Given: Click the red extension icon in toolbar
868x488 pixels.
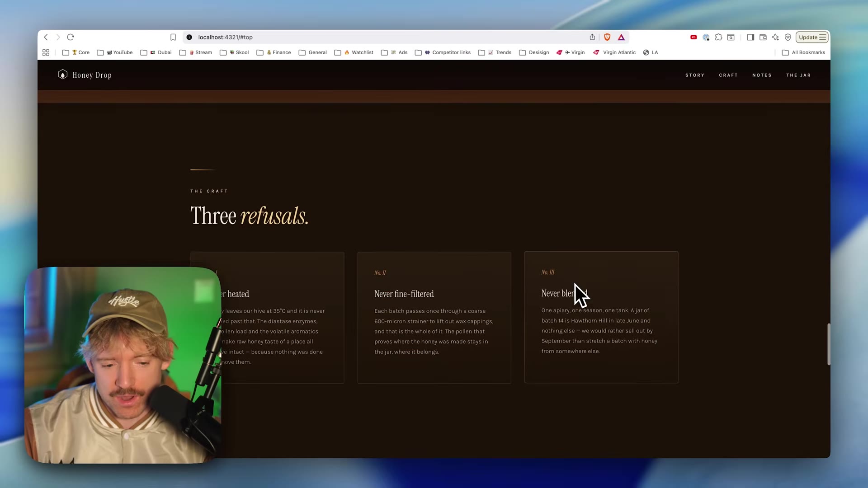Looking at the screenshot, I should [x=693, y=37].
